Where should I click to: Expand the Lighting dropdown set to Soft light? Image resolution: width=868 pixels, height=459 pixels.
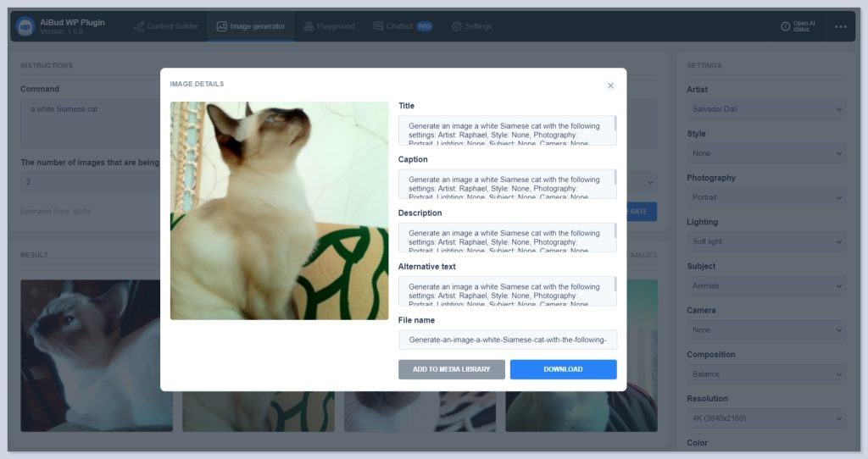[766, 241]
